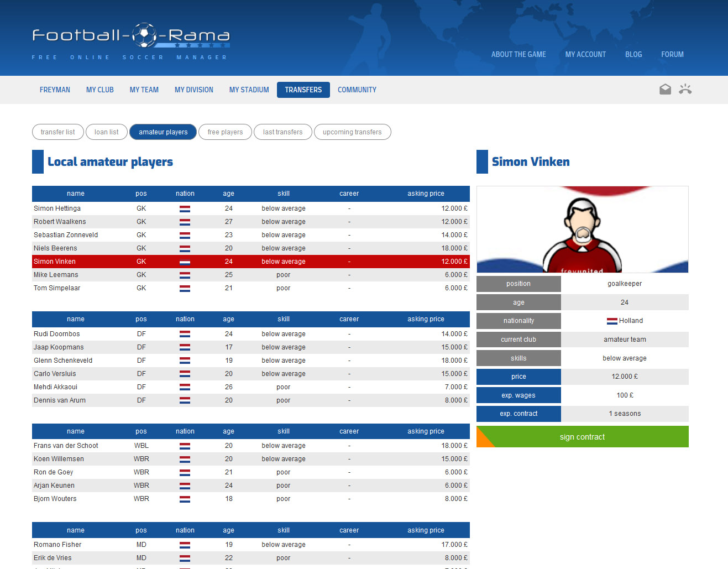The height and width of the screenshot is (569, 728).
Task: Go to the BLOG link
Action: [x=633, y=54]
